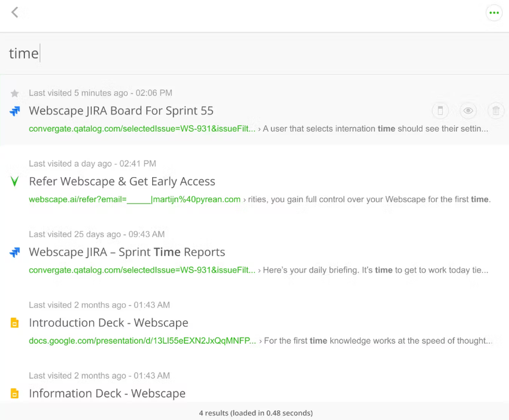509x420 pixels.
Task: Click Google Slides icon beside Introduction Deck
Action: point(15,323)
